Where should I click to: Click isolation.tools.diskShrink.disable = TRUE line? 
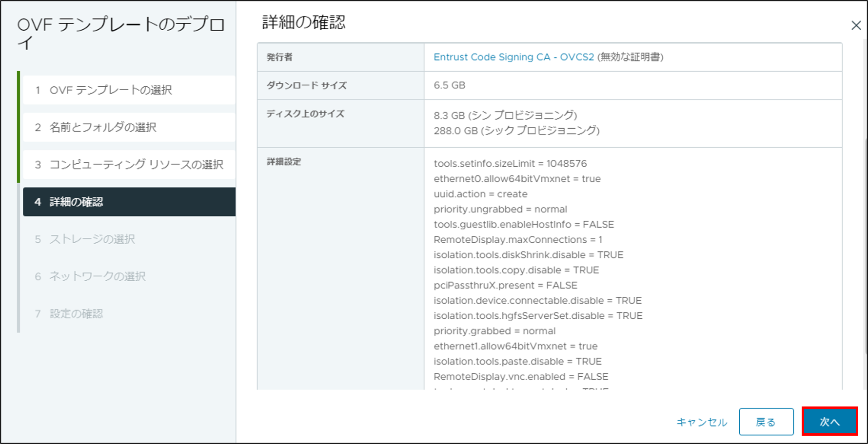pyautogui.click(x=529, y=255)
